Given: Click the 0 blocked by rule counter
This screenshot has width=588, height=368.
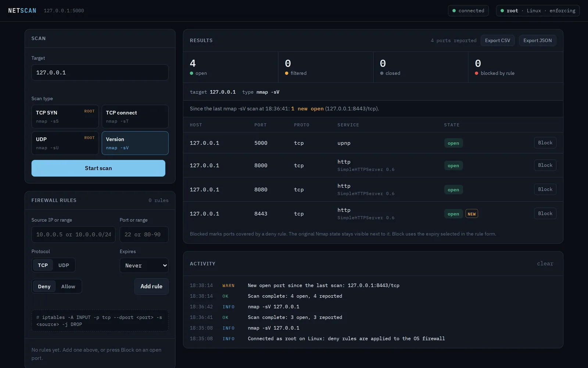Looking at the screenshot, I should 516,67.
